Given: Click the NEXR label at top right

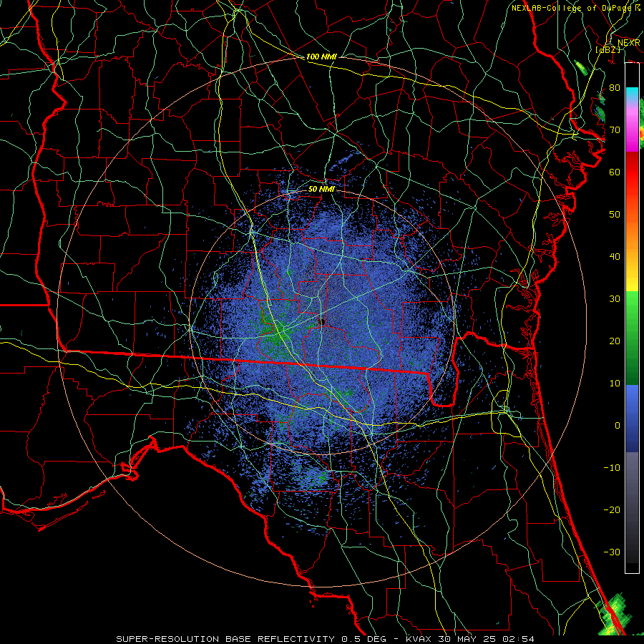Looking at the screenshot, I should point(629,43).
